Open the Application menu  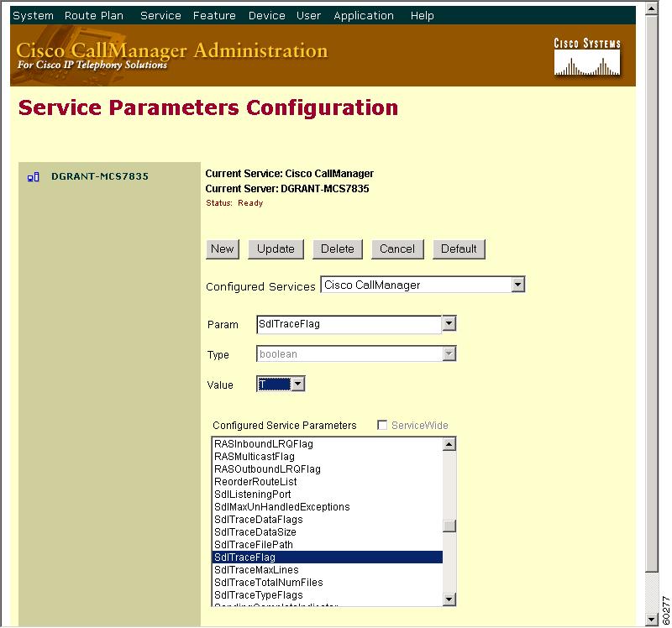pyautogui.click(x=364, y=16)
